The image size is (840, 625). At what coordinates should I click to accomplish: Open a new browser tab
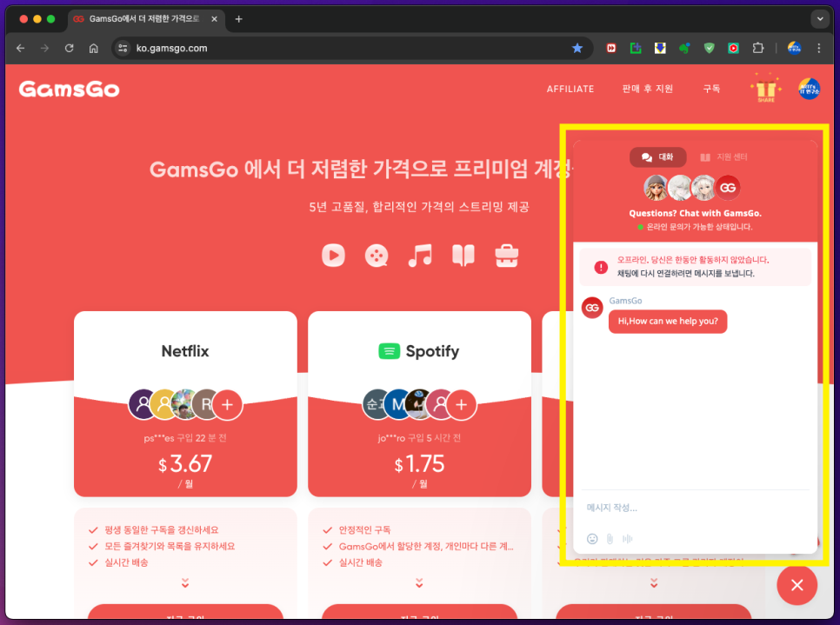(x=239, y=19)
